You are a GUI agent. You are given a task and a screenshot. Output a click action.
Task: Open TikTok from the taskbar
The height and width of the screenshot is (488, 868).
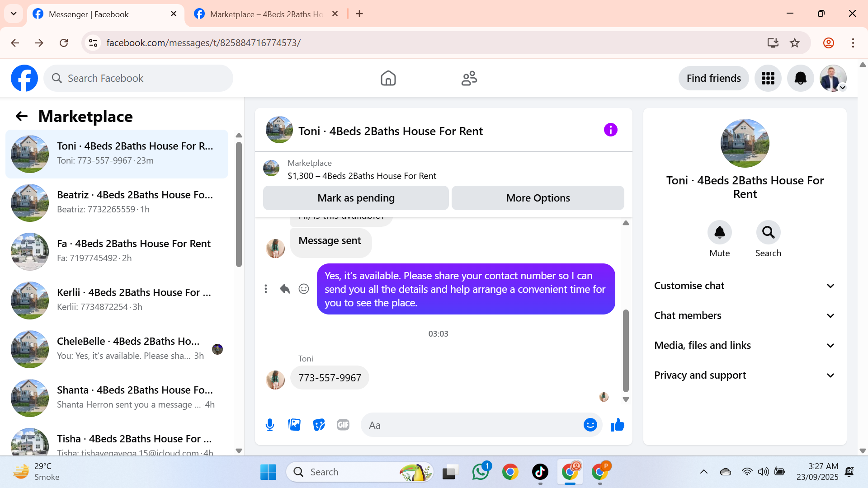(x=540, y=472)
